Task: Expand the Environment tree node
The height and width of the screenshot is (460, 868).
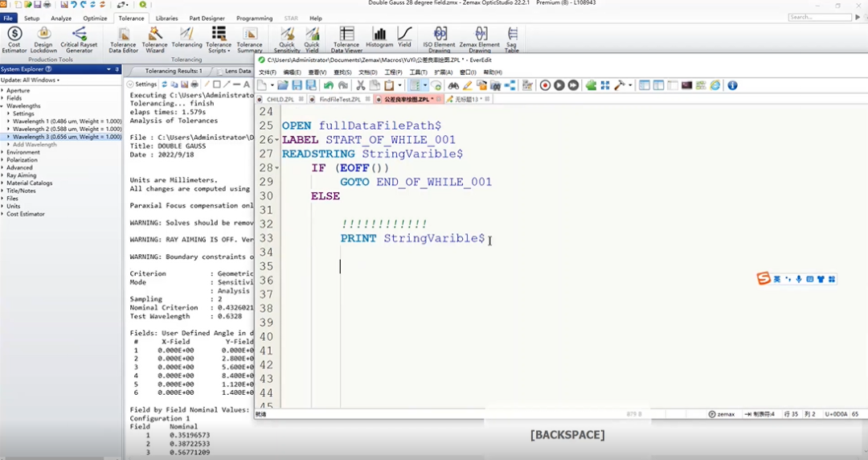Action: coord(2,152)
